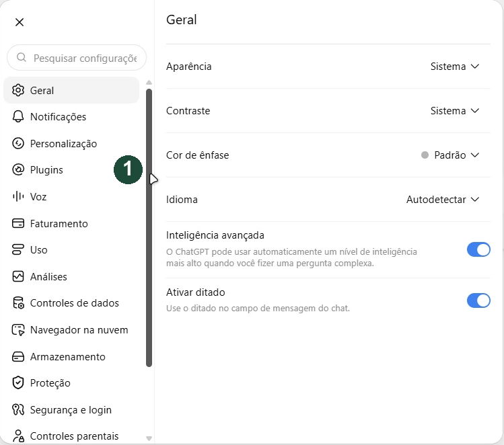Focus the Pesquisar configurações search field
The height and width of the screenshot is (445, 504).
[77, 58]
